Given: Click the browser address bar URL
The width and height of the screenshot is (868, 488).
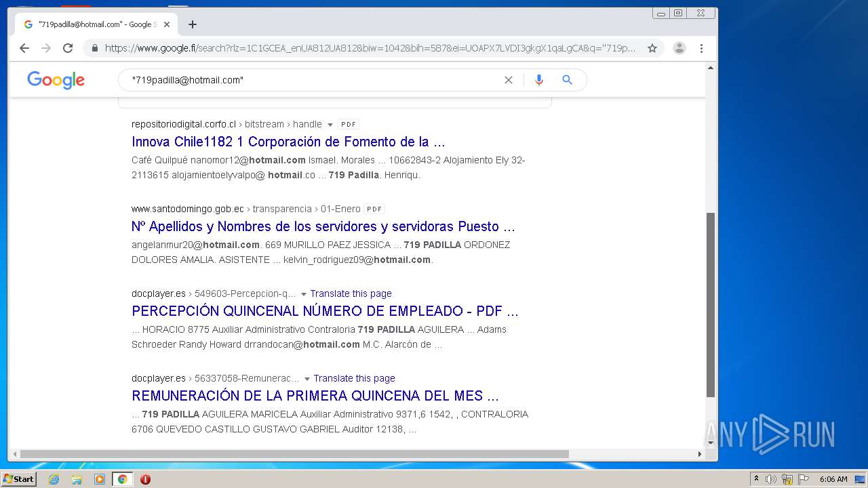Looking at the screenshot, I should point(370,48).
